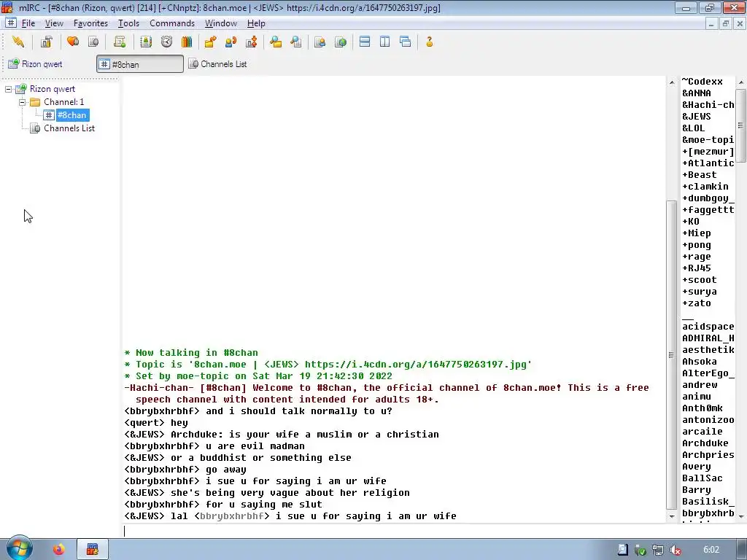Open Favorites heart toolbar icon
Image resolution: width=747 pixels, height=560 pixels.
coord(73,42)
